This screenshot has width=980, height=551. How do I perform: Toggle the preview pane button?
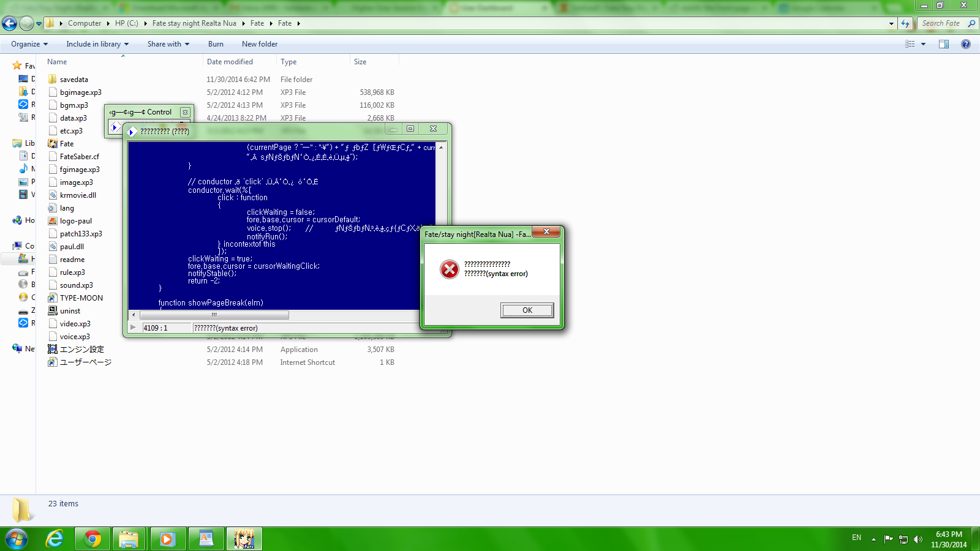click(944, 44)
